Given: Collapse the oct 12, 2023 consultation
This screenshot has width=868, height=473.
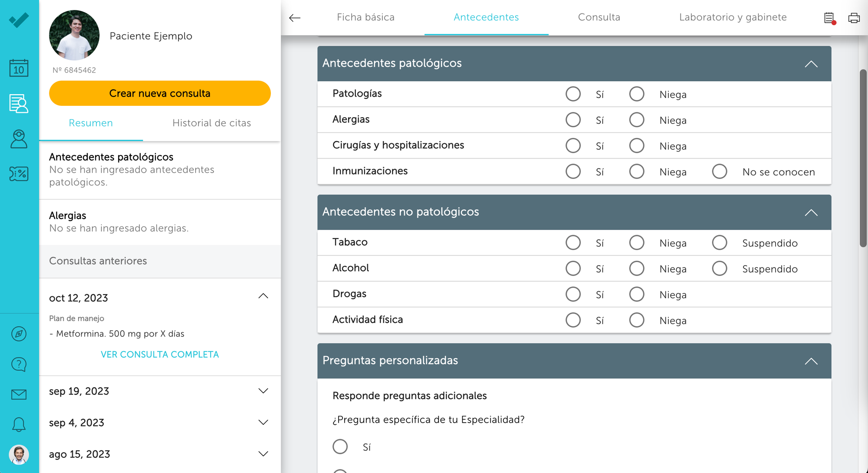Looking at the screenshot, I should (x=263, y=296).
